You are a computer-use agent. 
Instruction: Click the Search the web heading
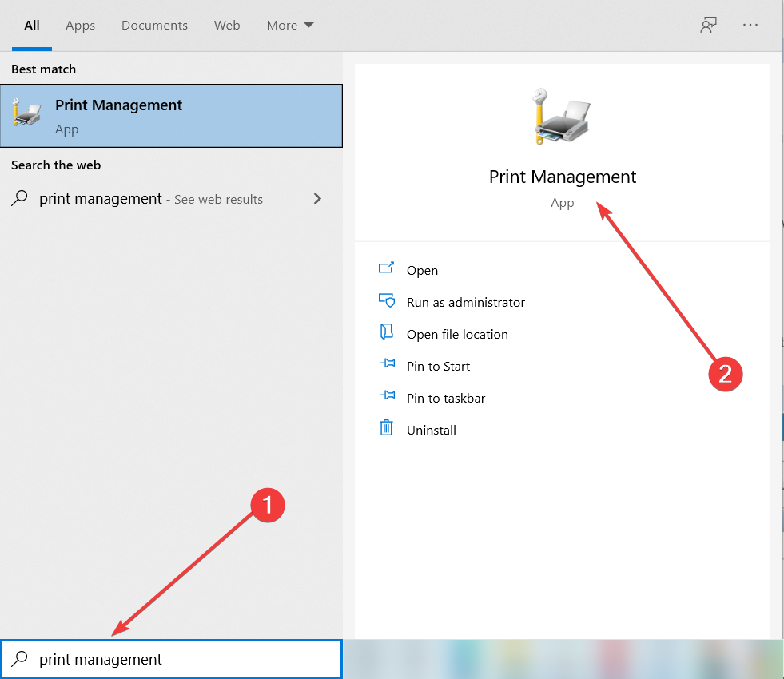pyautogui.click(x=56, y=165)
